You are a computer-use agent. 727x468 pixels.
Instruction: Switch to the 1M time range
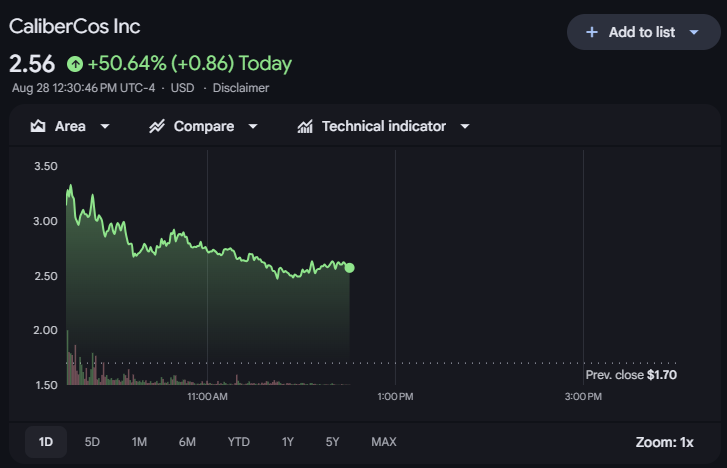point(139,442)
